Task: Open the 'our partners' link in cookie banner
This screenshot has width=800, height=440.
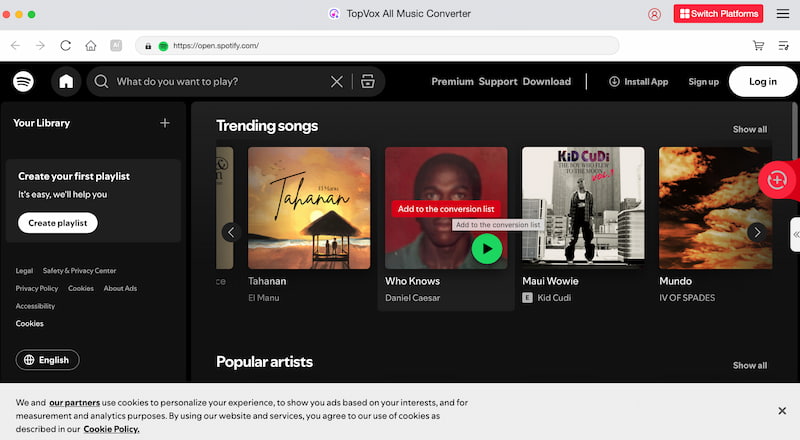Action: pos(74,403)
